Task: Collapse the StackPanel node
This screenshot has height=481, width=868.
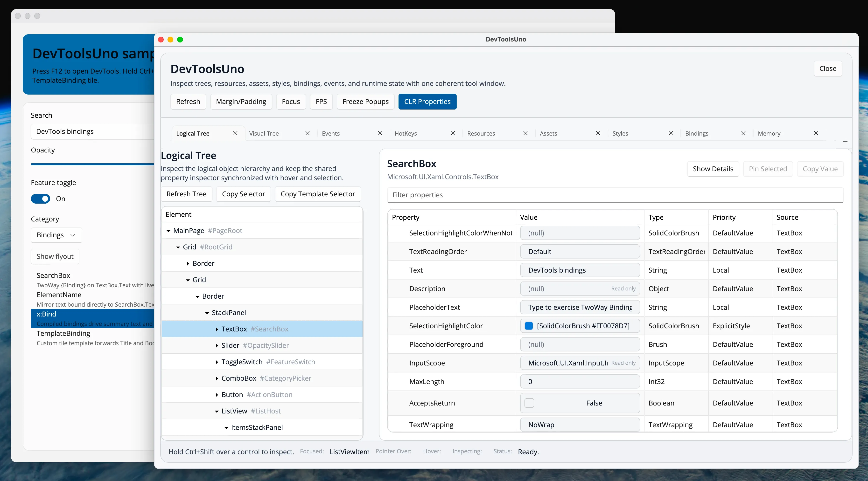Action: click(207, 313)
